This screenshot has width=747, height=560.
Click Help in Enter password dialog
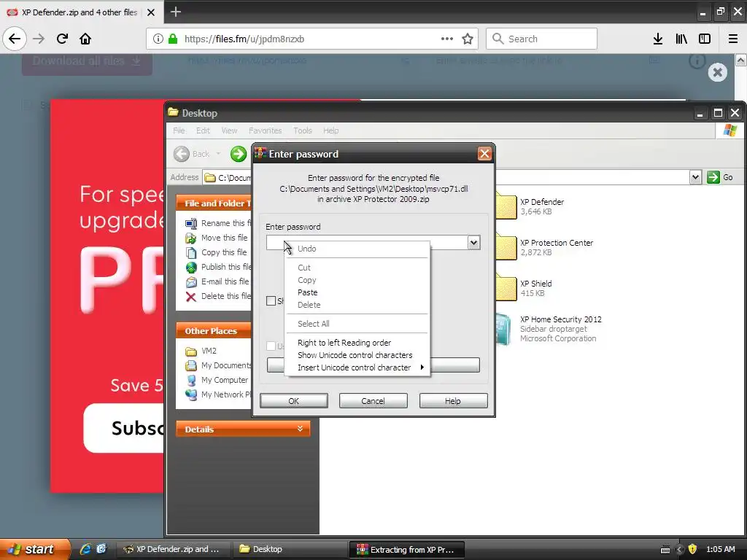coord(453,401)
